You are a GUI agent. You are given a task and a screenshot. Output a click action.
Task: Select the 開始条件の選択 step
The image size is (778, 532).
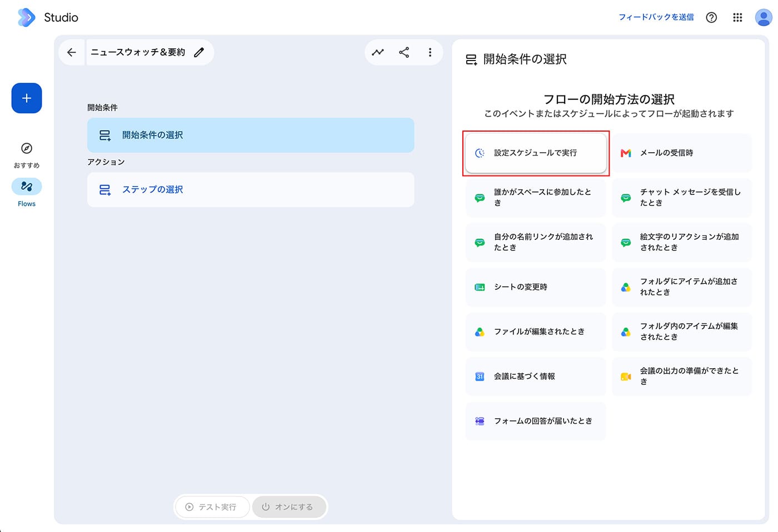pos(251,135)
